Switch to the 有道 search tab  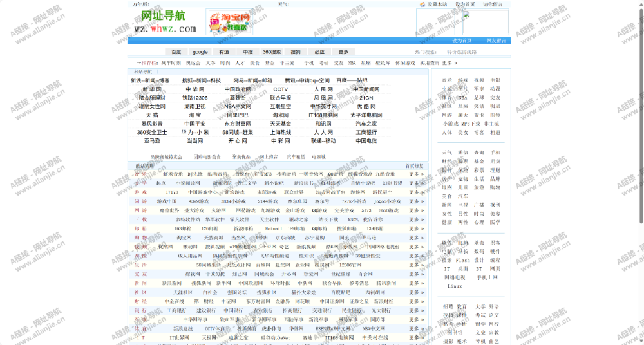224,51
